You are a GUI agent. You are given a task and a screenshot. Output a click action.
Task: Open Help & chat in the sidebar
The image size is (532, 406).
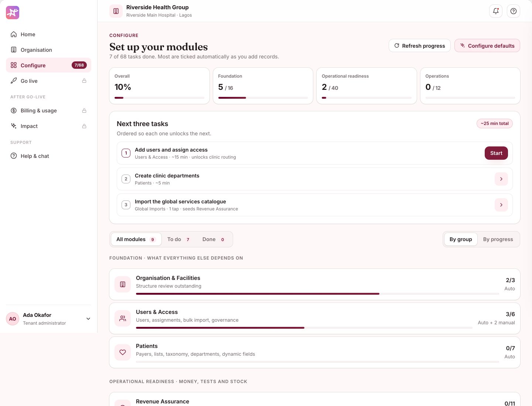[x=48, y=156]
